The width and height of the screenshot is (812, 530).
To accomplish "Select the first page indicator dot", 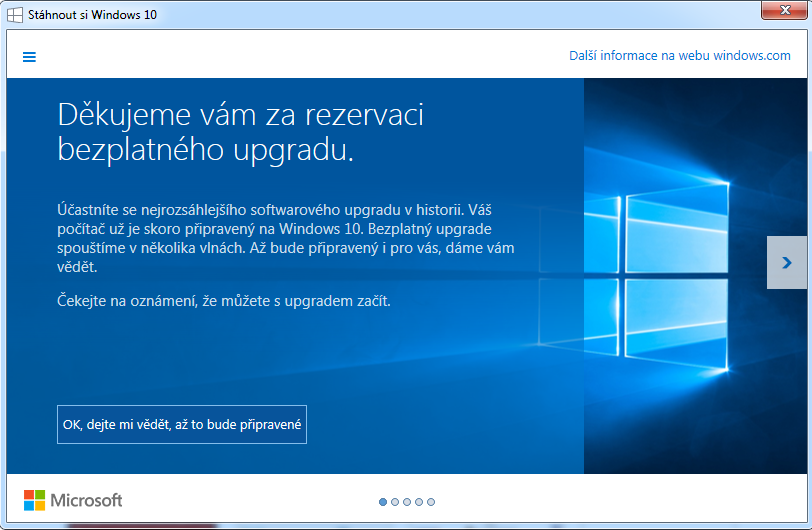I will point(383,502).
